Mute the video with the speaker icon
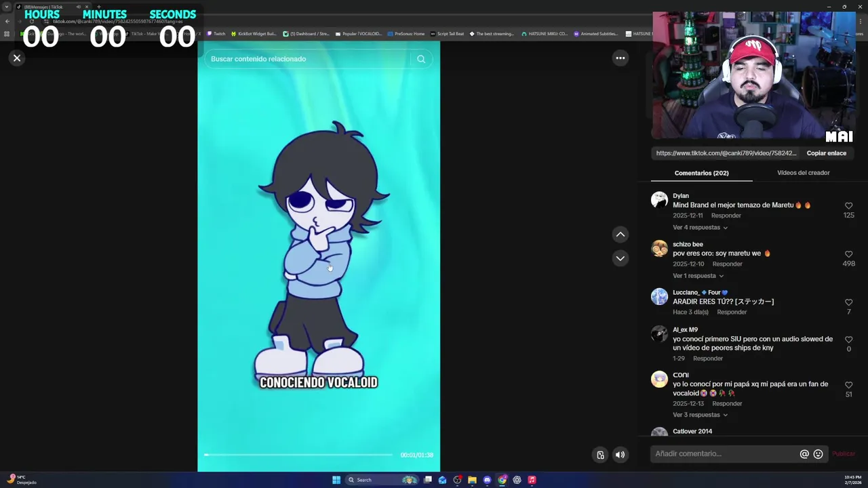868x488 pixels. click(x=620, y=455)
